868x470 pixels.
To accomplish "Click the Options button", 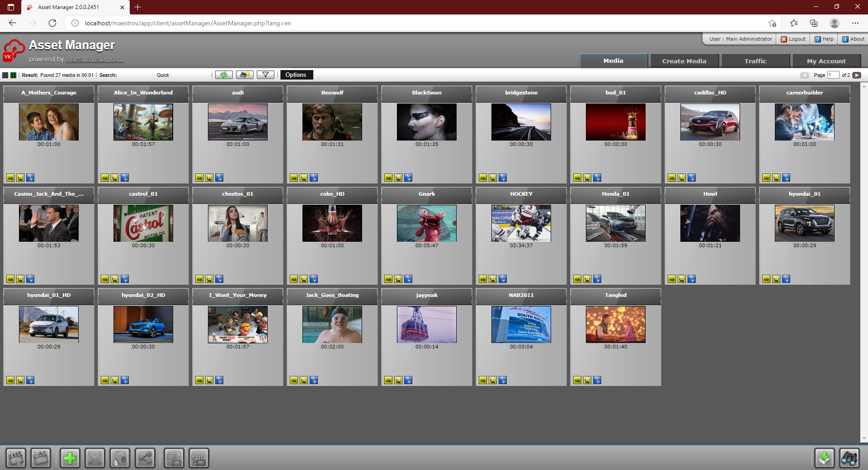I will [296, 75].
